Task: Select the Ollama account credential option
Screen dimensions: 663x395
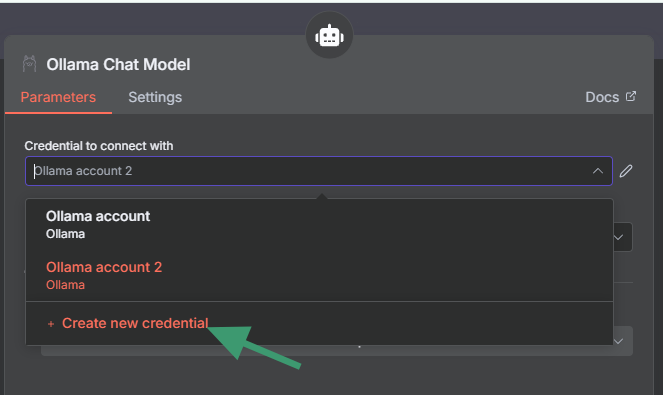Action: click(x=319, y=225)
